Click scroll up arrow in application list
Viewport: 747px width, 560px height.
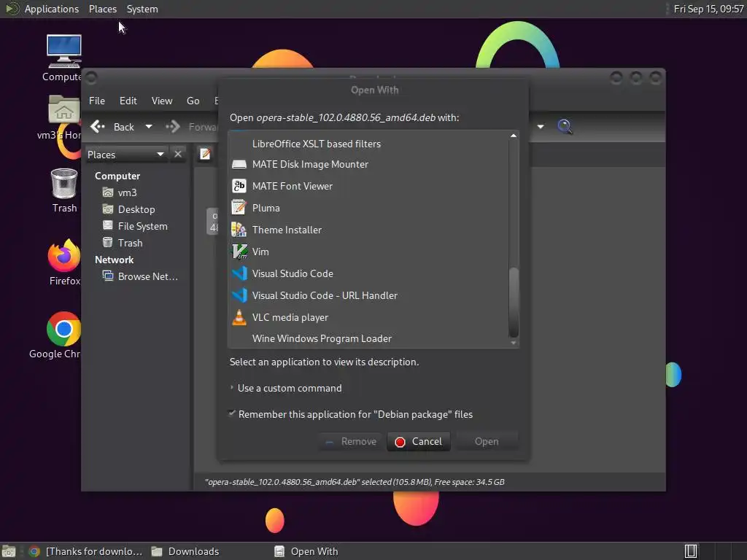pyautogui.click(x=513, y=136)
